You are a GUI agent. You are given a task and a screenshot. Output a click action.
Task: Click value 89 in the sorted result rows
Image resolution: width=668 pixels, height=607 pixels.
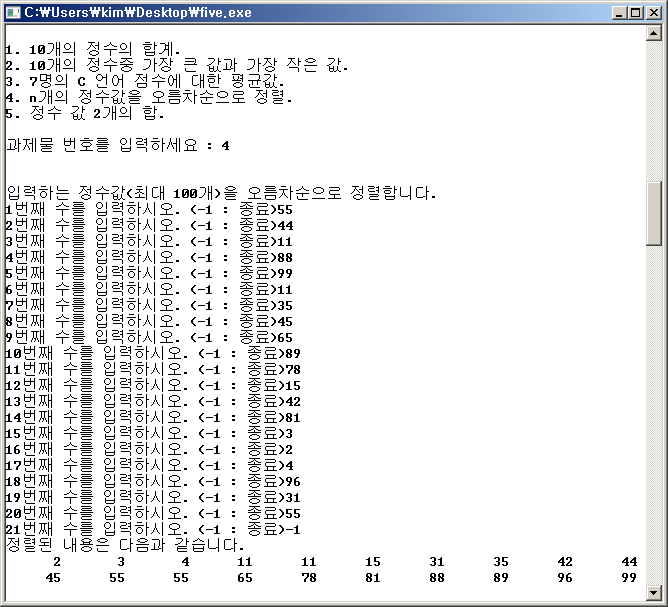[x=501, y=578]
